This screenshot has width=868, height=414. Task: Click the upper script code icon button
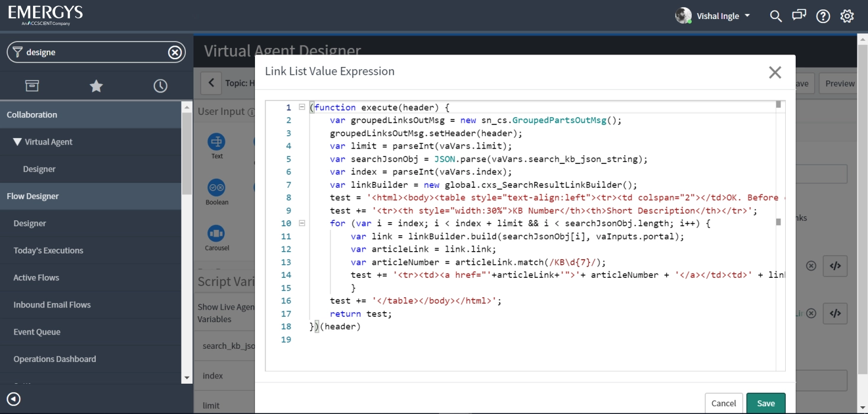(835, 266)
